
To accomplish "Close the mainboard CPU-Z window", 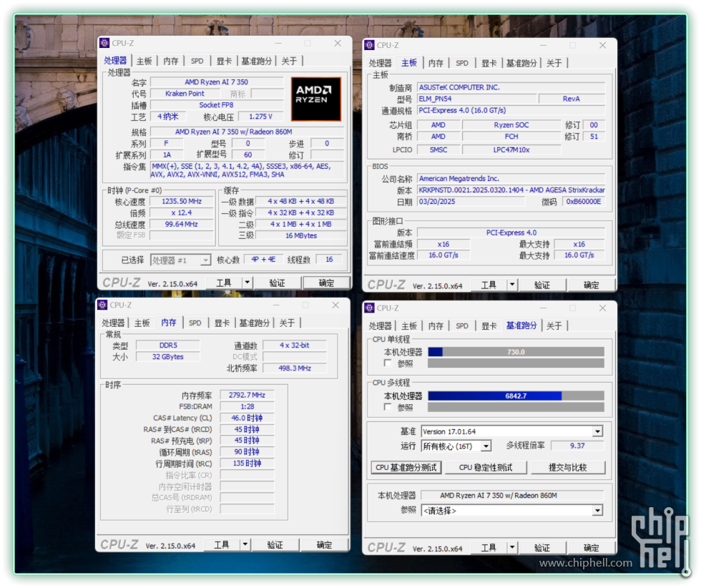I will (x=602, y=45).
